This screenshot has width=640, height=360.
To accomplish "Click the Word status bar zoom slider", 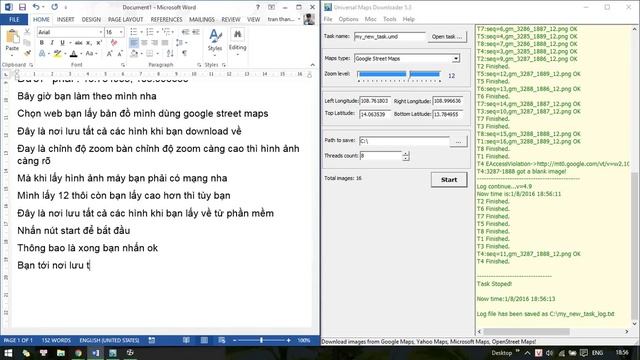I will point(261,340).
